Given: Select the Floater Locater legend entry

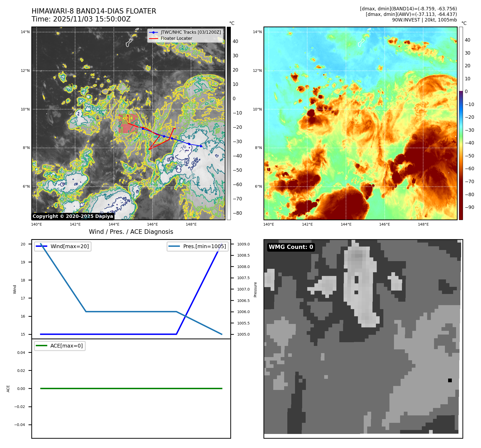Looking at the screenshot, I should click(x=176, y=38).
